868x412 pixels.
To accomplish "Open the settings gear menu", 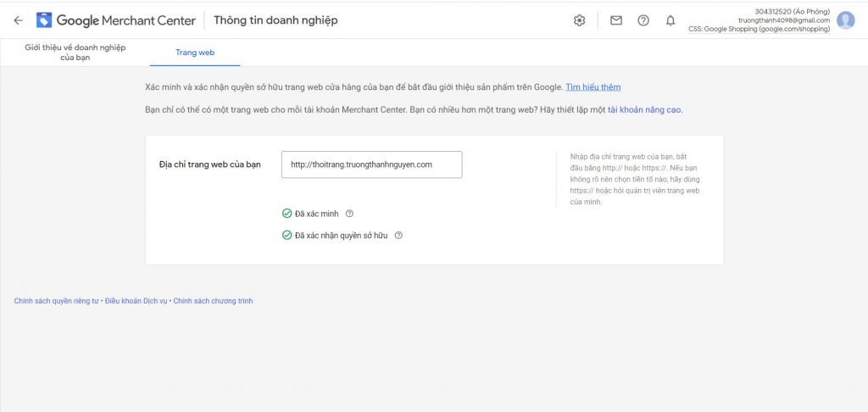I will [x=580, y=20].
